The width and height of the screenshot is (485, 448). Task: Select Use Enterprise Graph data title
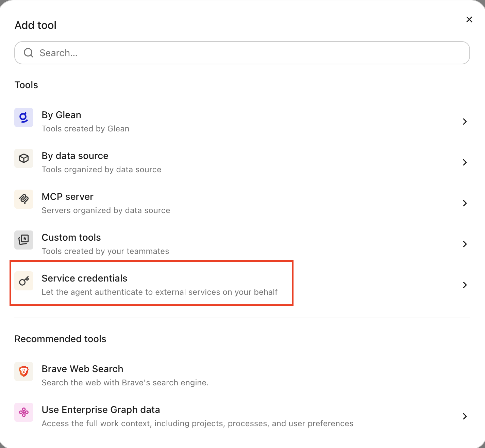101,410
